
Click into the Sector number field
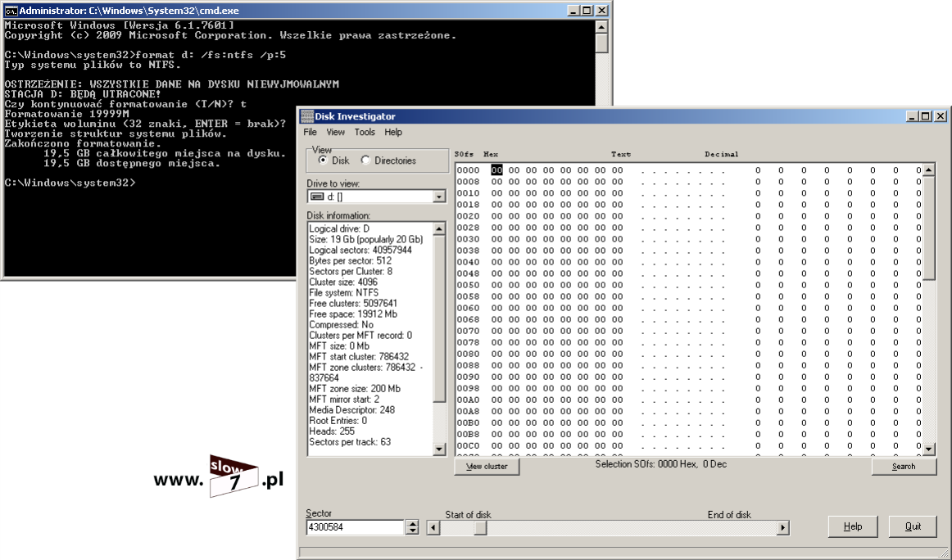click(356, 527)
